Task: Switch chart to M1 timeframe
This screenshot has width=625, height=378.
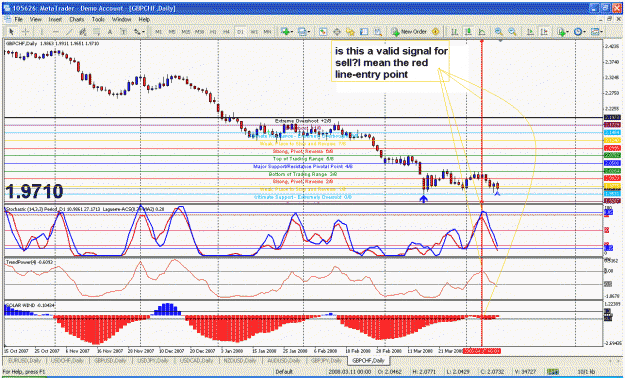Action: pyautogui.click(x=158, y=32)
